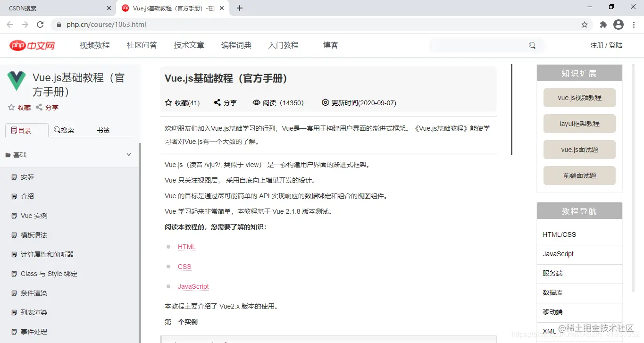Click the 分享 text link under sidebar title
This screenshot has width=644, height=343.
pos(52,108)
